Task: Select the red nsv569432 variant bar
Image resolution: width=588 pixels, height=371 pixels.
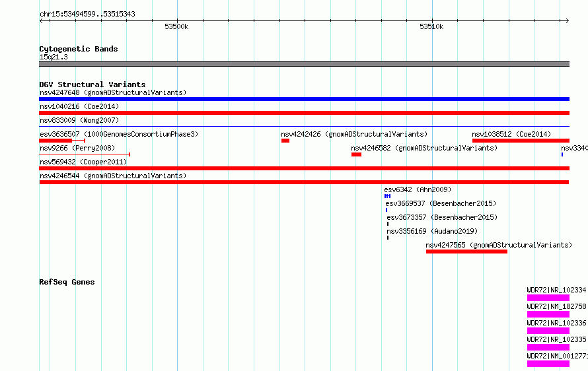Action: 304,168
